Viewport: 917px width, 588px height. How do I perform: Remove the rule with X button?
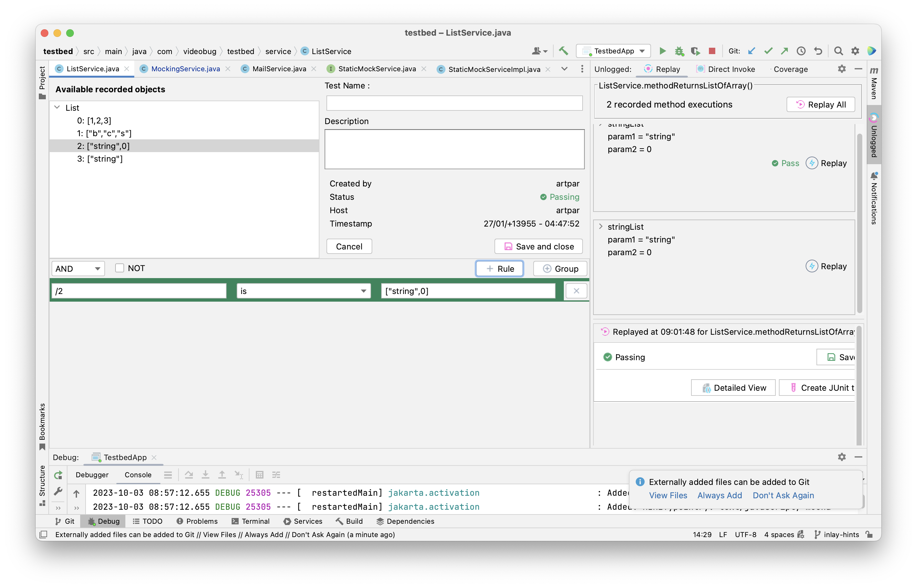point(576,291)
